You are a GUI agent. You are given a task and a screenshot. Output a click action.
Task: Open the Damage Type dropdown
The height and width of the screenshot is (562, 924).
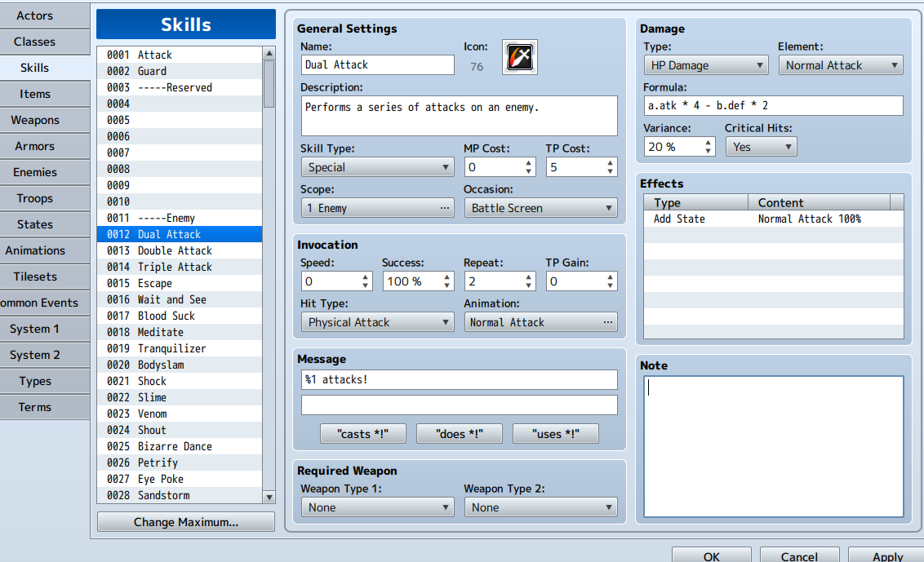(x=705, y=64)
